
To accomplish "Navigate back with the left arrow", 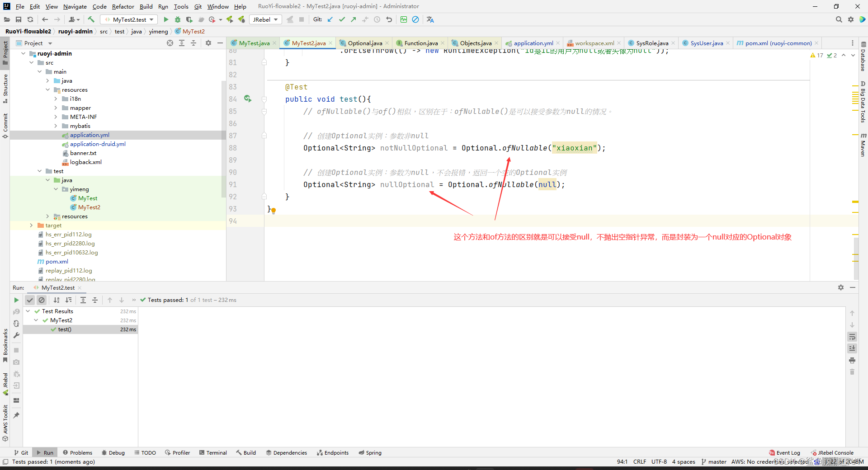I will point(45,19).
